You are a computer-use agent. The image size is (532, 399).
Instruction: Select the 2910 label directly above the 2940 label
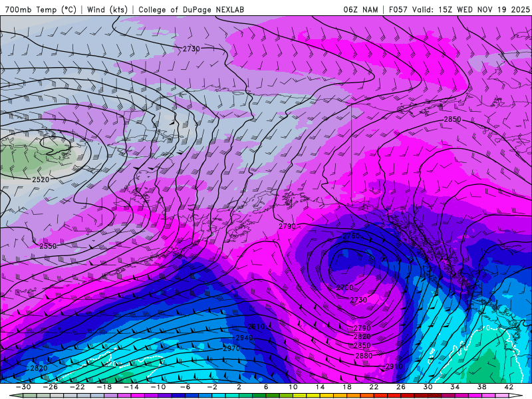pos(256,327)
